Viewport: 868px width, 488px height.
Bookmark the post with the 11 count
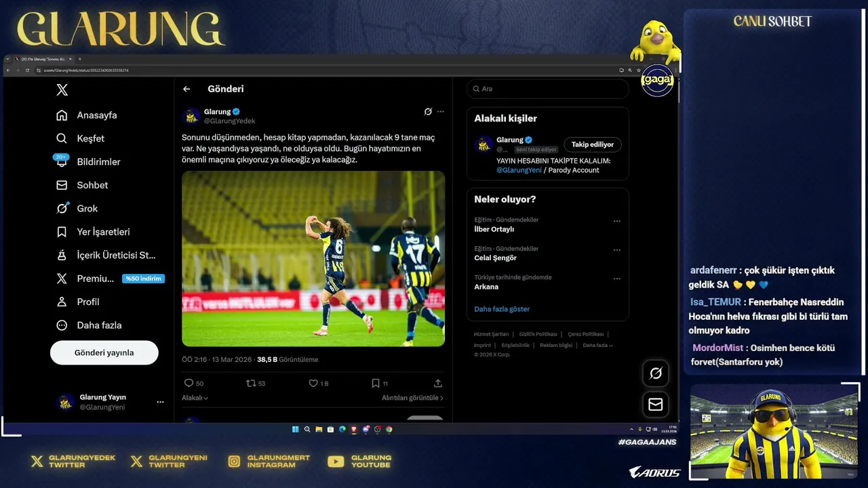375,383
